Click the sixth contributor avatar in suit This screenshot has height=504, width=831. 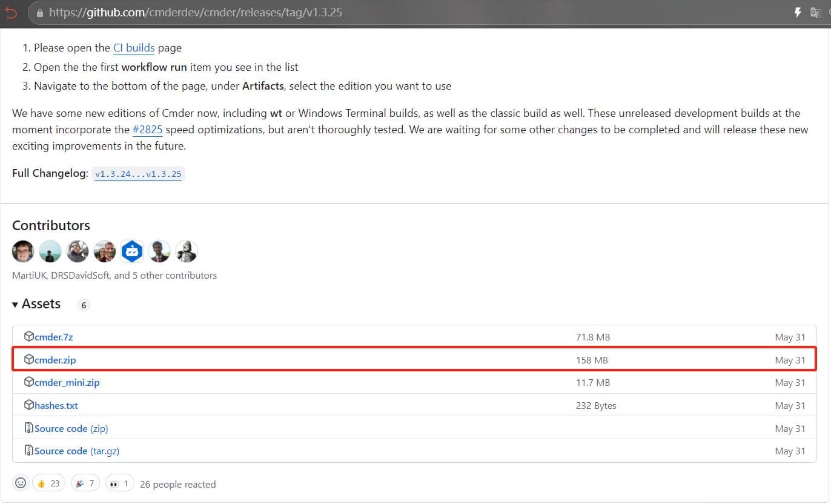tap(159, 251)
